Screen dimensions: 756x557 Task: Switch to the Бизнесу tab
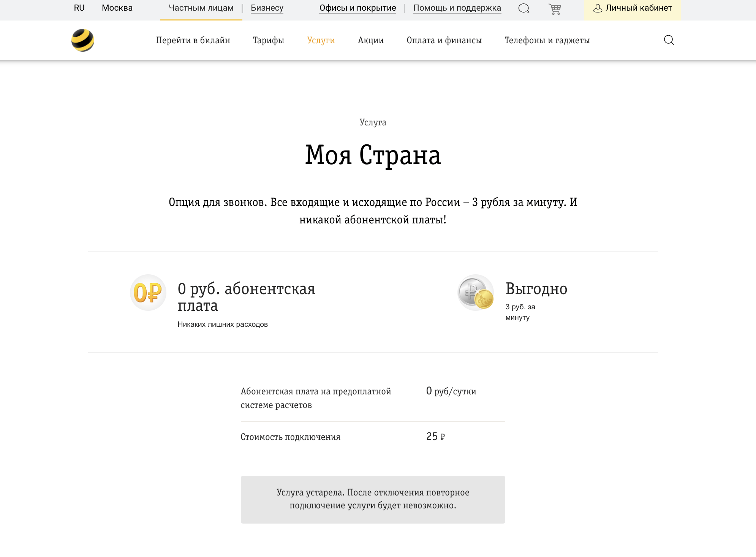point(267,8)
